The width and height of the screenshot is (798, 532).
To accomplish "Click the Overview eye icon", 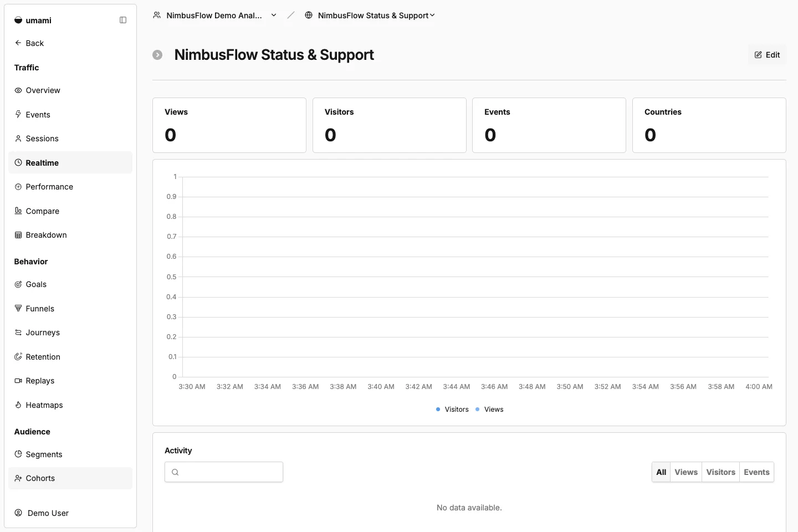I will coord(18,90).
